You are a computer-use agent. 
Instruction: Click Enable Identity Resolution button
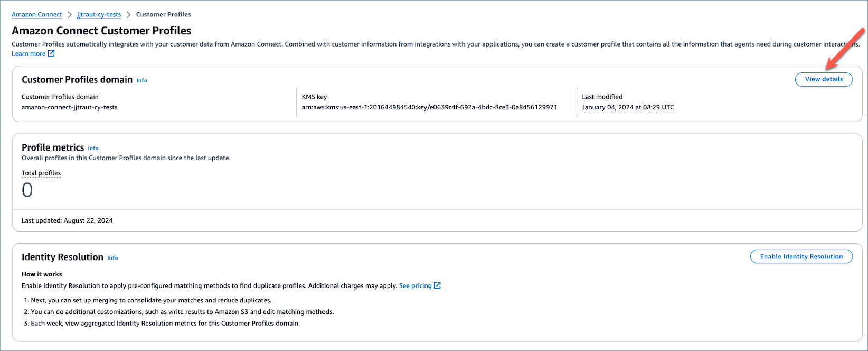click(801, 256)
